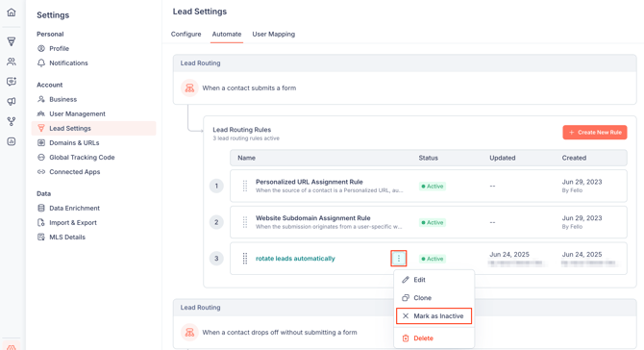Open Domains & URLs settings
Screen dimensions: 644x350
[74, 143]
